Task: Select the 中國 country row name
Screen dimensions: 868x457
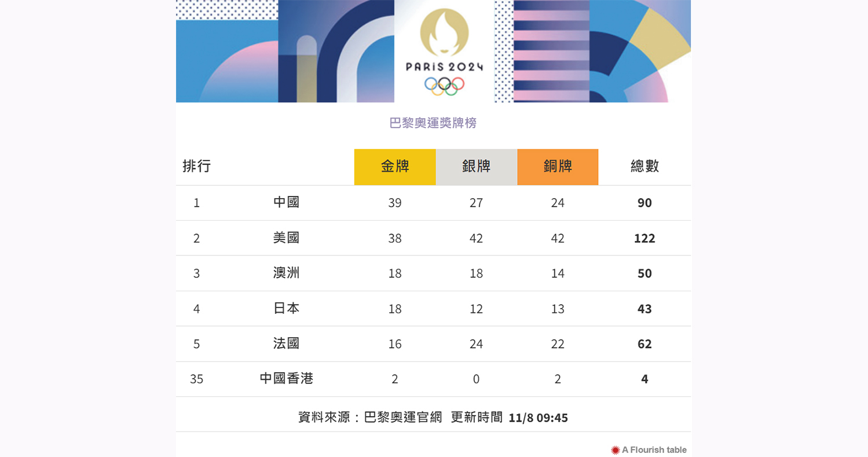Action: 286,202
